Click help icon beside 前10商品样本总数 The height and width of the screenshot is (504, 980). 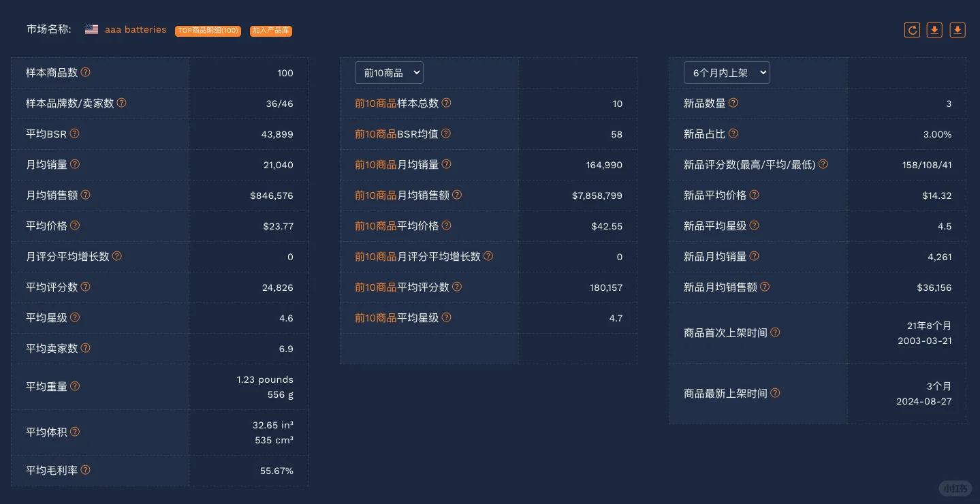tap(447, 103)
